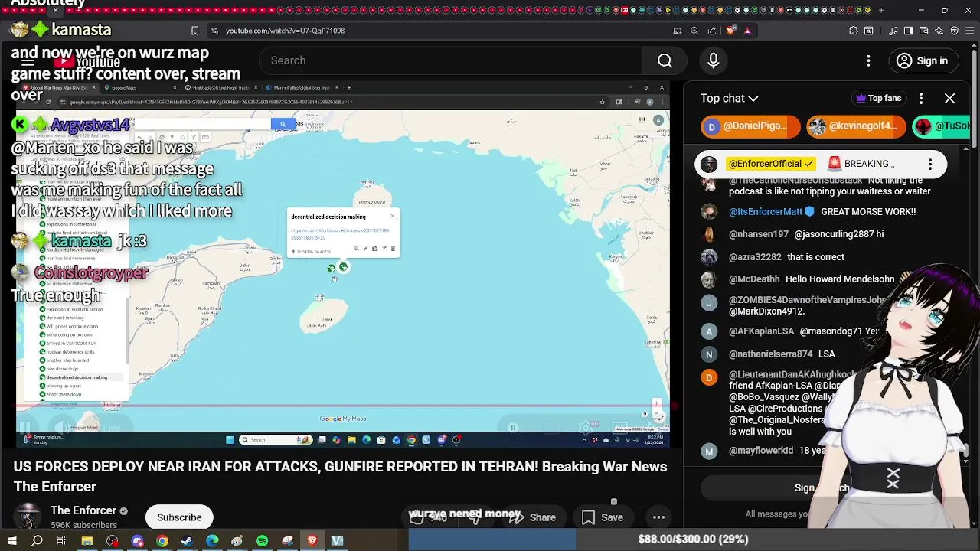Open the Brave Wallet icon

(x=924, y=31)
